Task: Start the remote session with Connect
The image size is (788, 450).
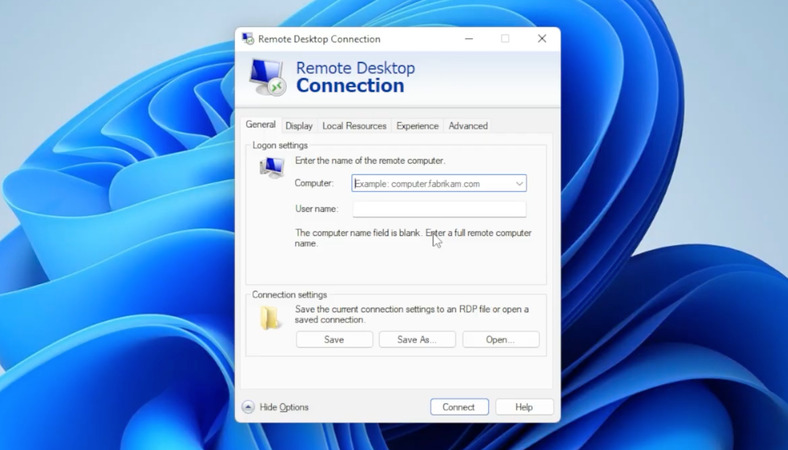Action: (x=459, y=407)
